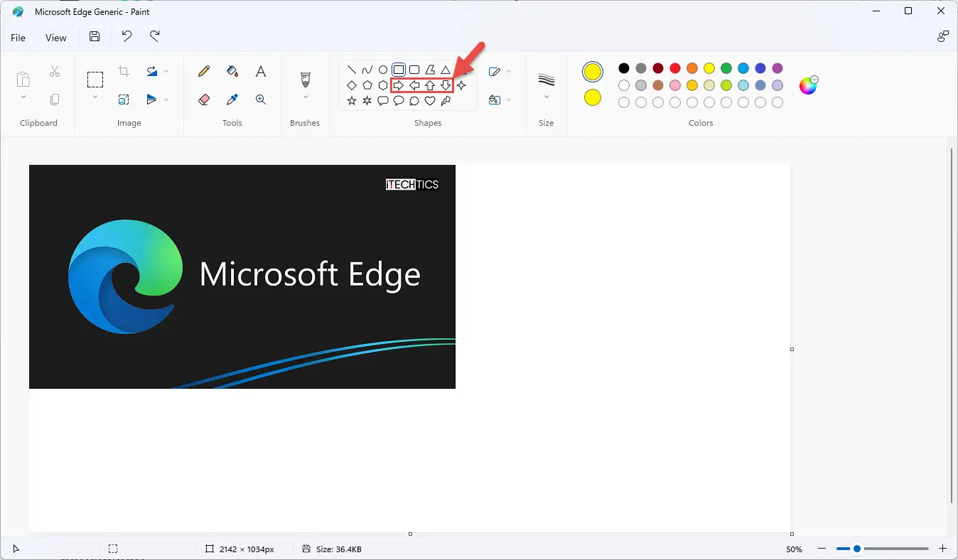
Task: Expand the Size dropdown chevron
Action: click(546, 97)
